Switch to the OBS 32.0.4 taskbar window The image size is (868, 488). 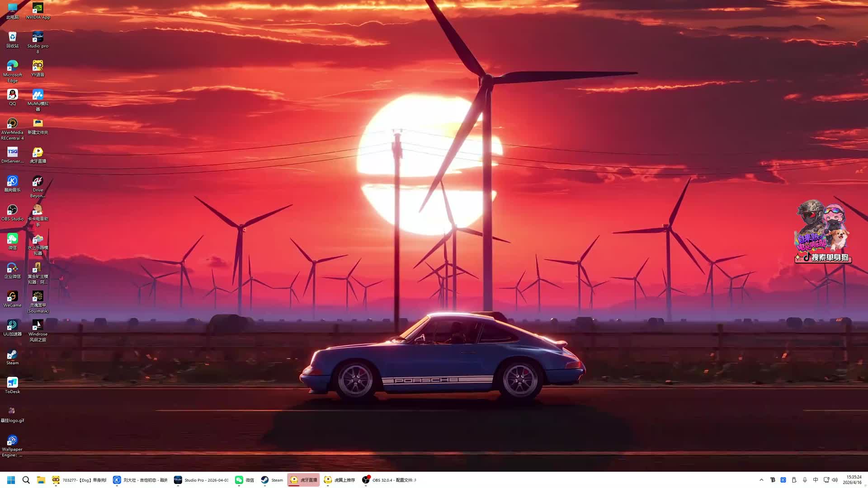pos(389,480)
